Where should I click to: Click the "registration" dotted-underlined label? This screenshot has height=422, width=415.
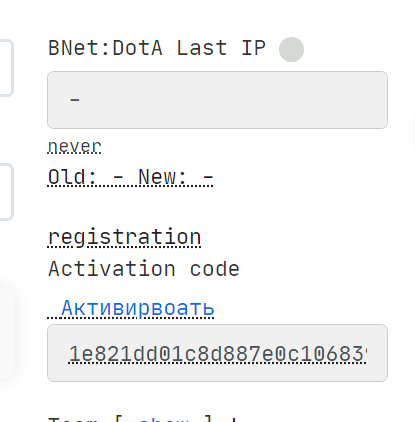124,238
